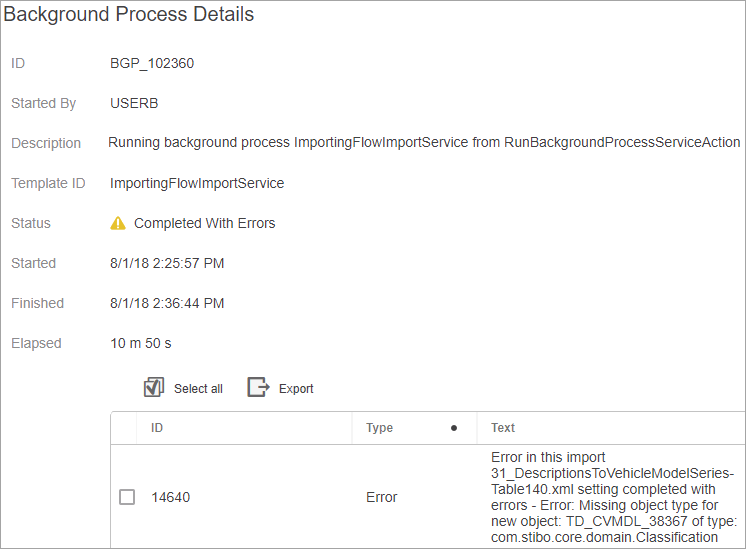Click the yellow warning status icon
The image size is (746, 549).
pos(118,223)
